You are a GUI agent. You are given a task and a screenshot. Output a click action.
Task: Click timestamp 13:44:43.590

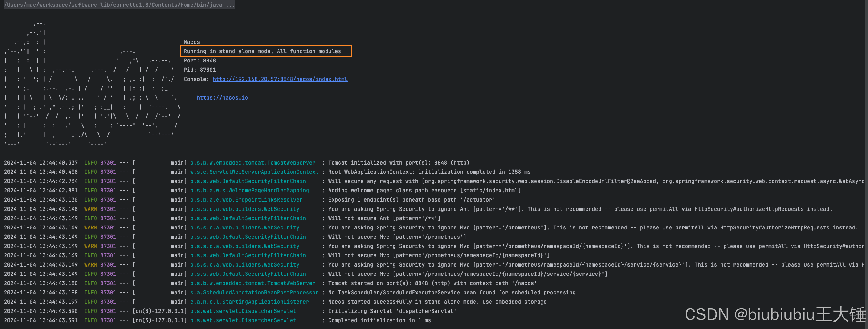click(x=59, y=311)
